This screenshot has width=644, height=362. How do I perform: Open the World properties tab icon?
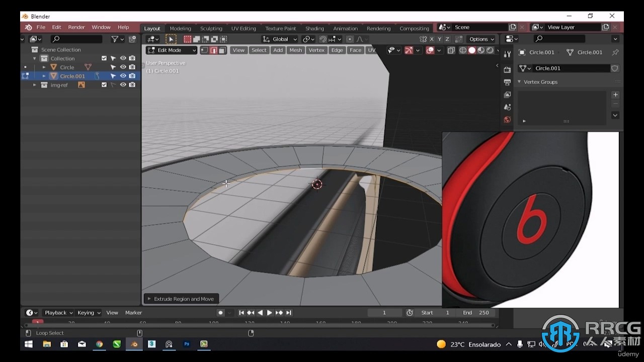[507, 120]
